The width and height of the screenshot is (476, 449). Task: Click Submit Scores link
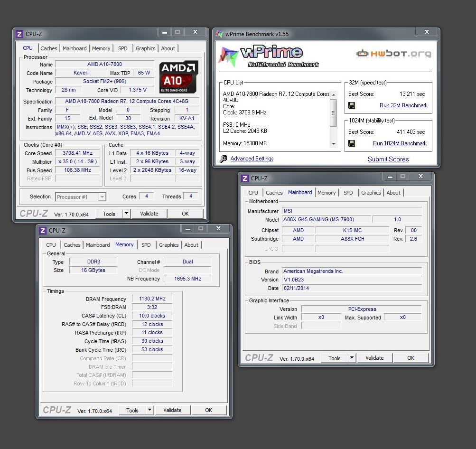[x=388, y=159]
